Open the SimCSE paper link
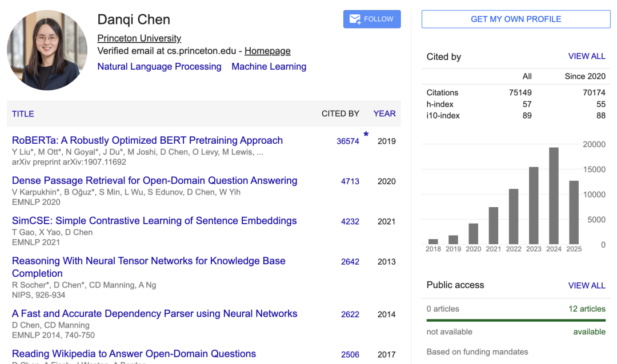Screen dimensions: 617x364 coord(154,221)
